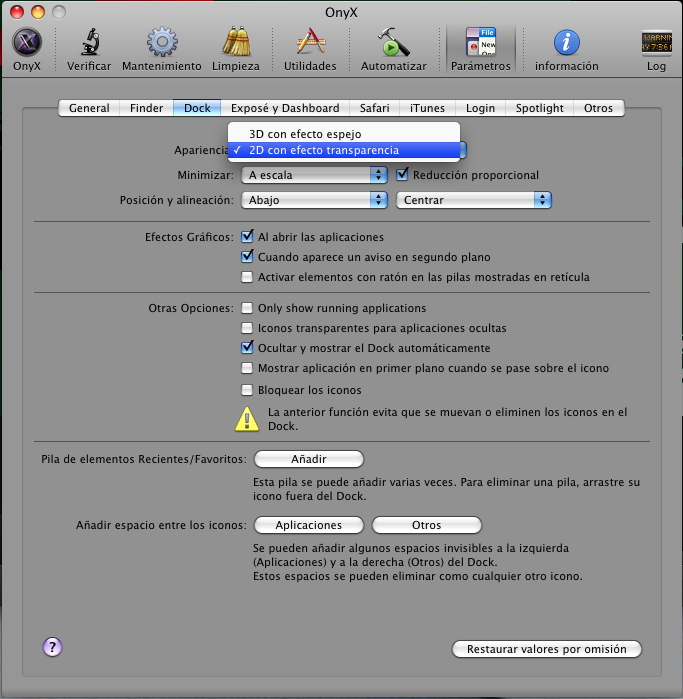This screenshot has width=683, height=699.
Task: Click the purple help question mark
Action: [52, 647]
